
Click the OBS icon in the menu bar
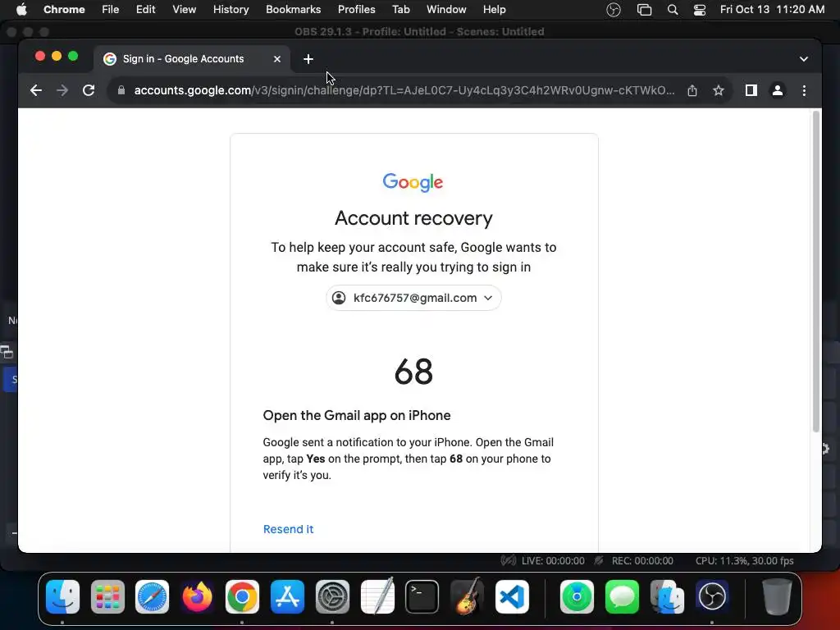click(614, 10)
